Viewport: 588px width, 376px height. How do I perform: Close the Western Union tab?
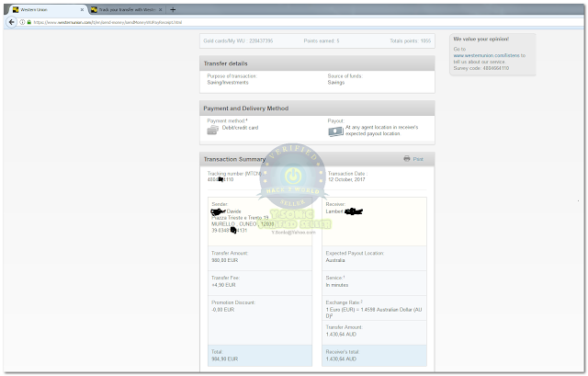point(82,10)
